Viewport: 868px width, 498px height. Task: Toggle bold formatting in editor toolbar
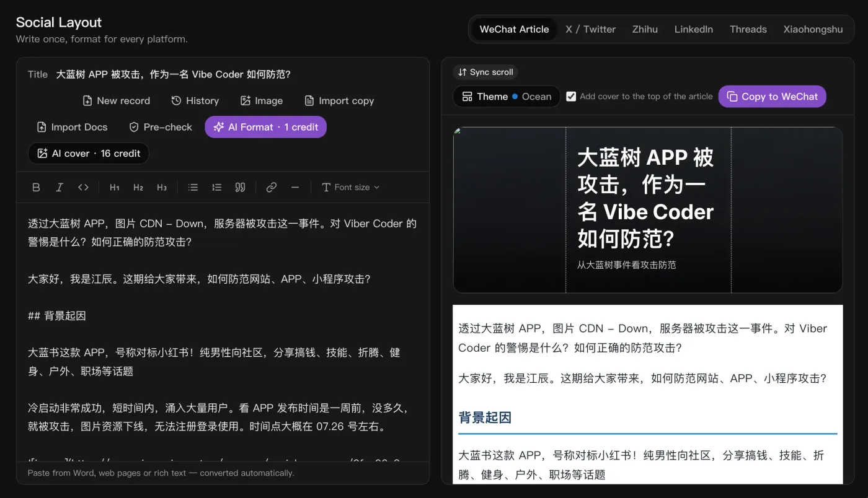pyautogui.click(x=36, y=187)
